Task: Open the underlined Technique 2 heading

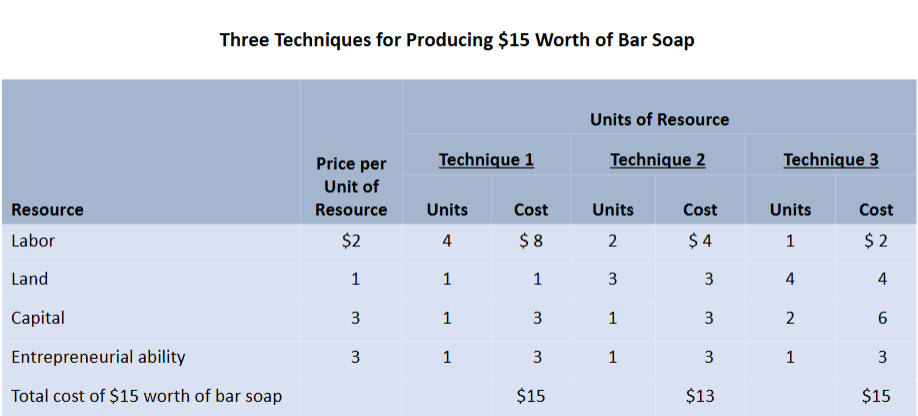Action: pyautogui.click(x=657, y=160)
